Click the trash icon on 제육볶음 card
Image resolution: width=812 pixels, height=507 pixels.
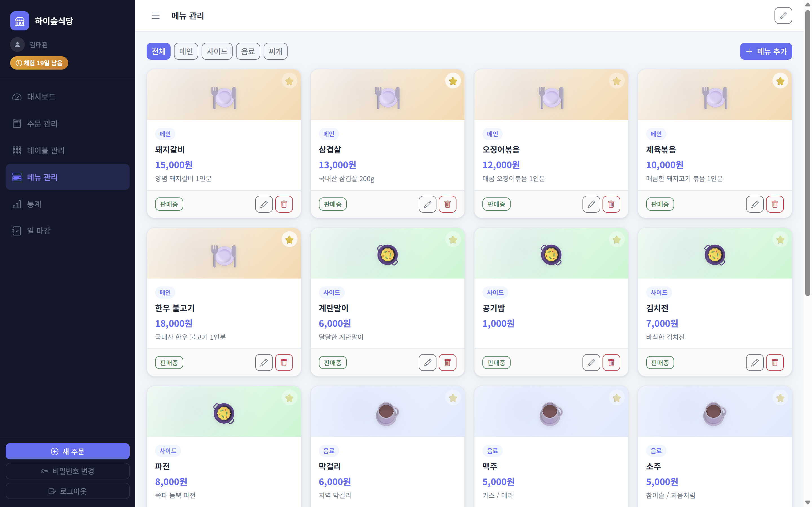point(775,204)
